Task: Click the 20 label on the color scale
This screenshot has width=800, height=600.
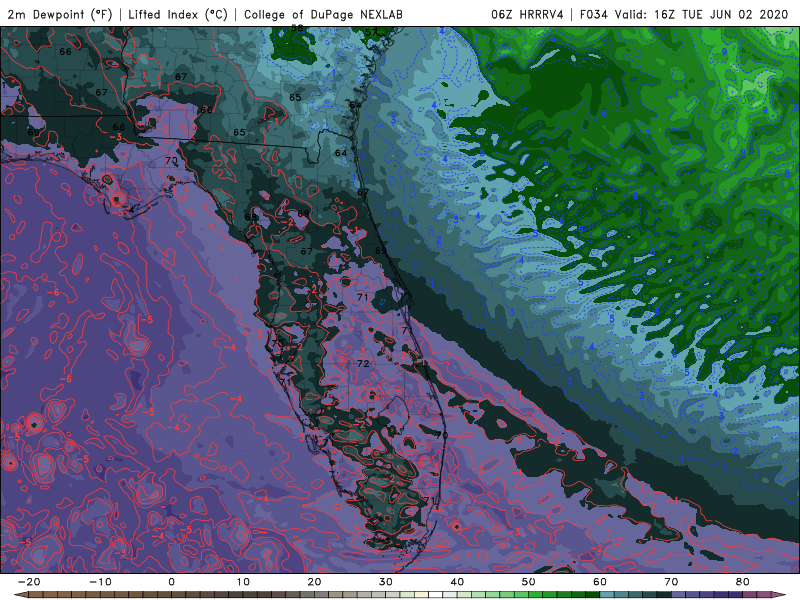Action: (x=314, y=582)
